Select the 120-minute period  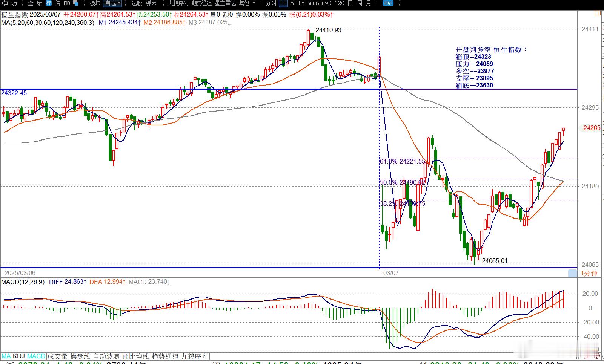click(339, 3)
